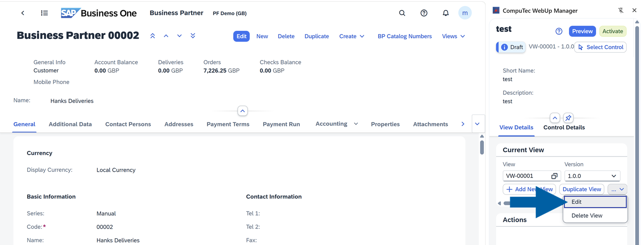Click the Preview button

coord(582,31)
